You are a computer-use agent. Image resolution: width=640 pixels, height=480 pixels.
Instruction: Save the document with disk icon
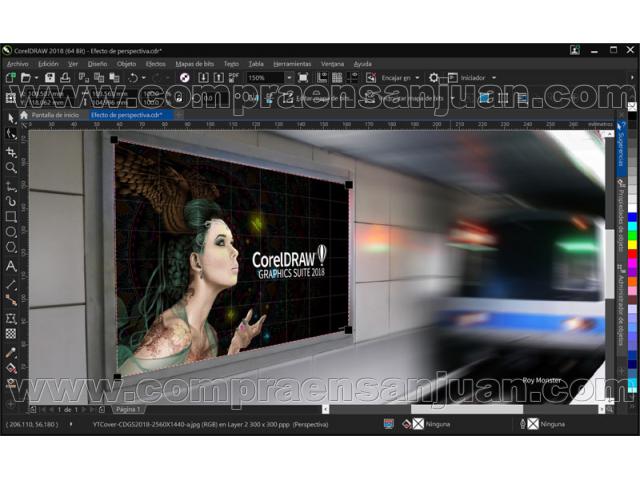(50, 78)
